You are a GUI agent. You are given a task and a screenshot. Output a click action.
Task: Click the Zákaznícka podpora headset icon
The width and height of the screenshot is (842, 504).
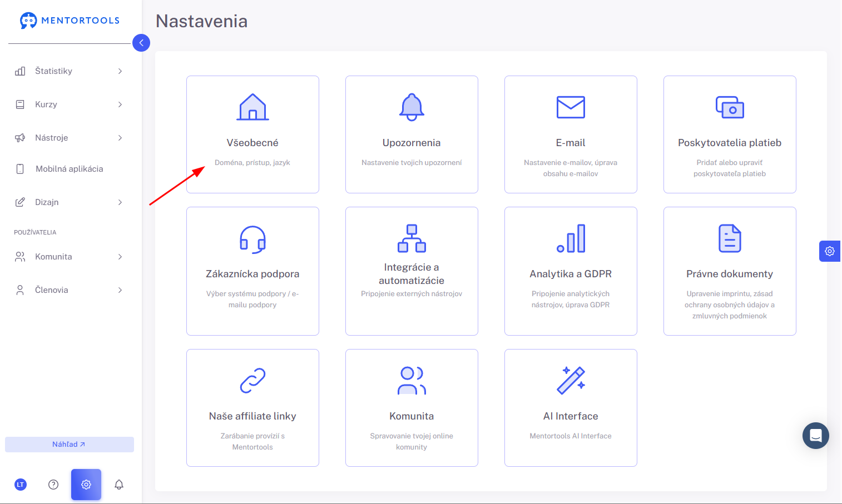click(x=252, y=239)
